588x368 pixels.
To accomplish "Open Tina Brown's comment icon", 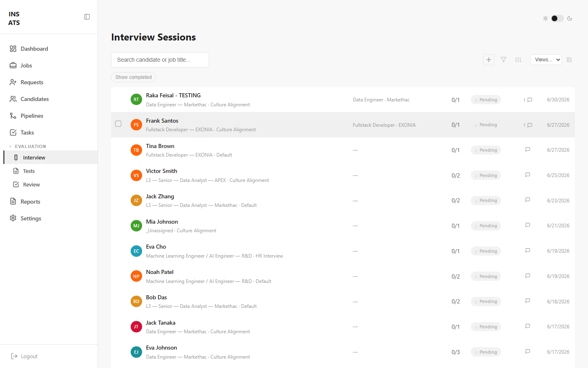I will (x=528, y=150).
